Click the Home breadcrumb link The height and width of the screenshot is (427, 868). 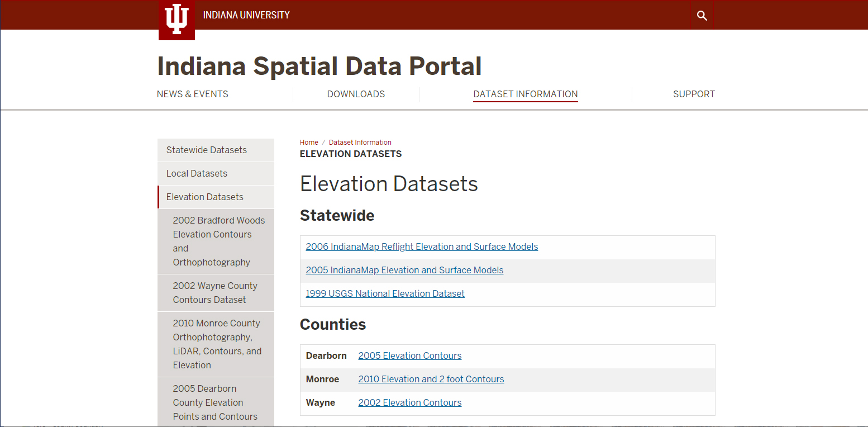point(309,143)
